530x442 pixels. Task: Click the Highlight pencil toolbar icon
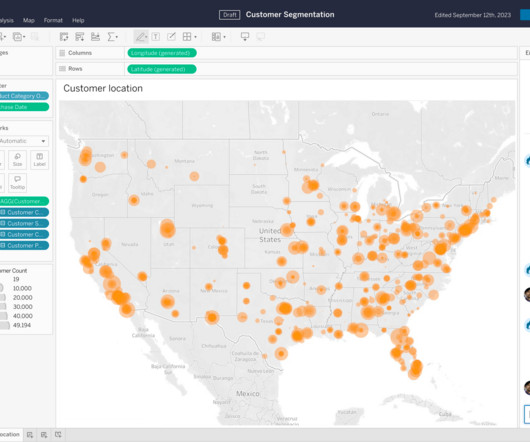pos(140,36)
